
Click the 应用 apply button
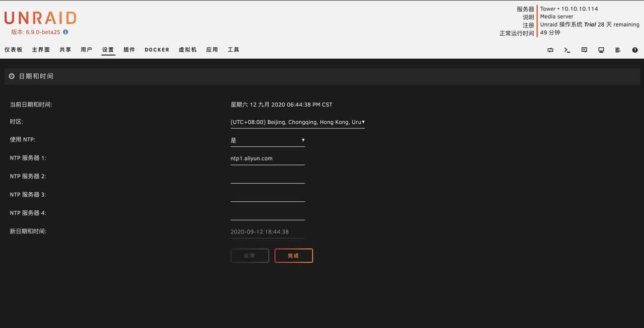pos(250,256)
